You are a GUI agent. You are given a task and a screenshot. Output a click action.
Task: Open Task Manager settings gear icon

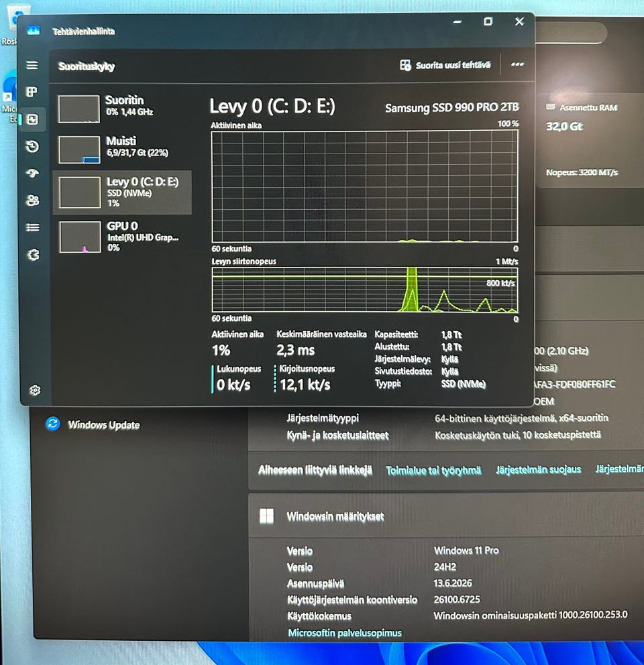point(35,390)
